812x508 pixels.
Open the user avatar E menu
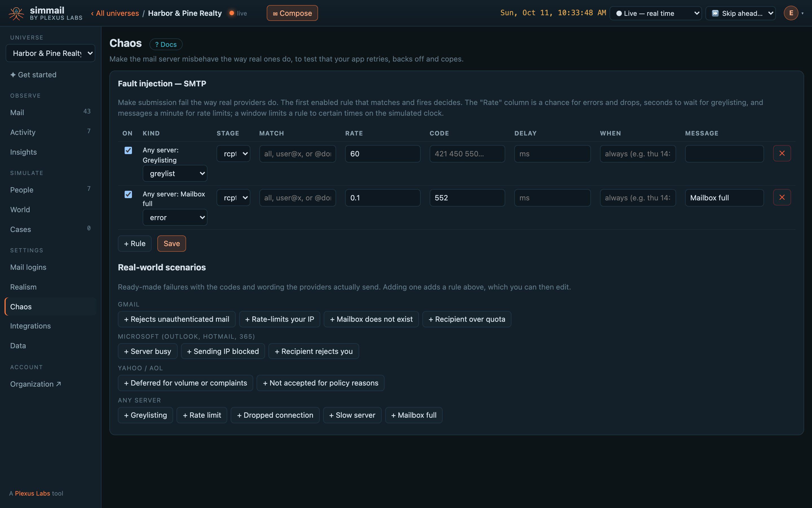coord(791,13)
